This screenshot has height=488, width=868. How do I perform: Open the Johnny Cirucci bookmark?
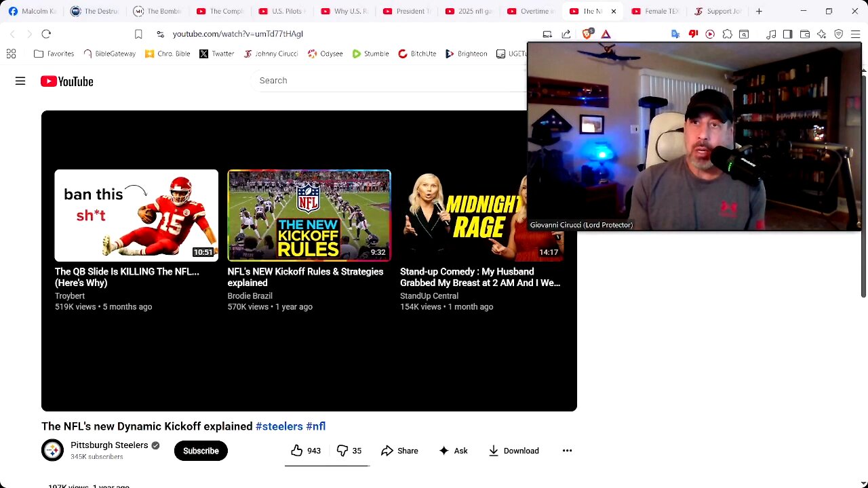[271, 54]
